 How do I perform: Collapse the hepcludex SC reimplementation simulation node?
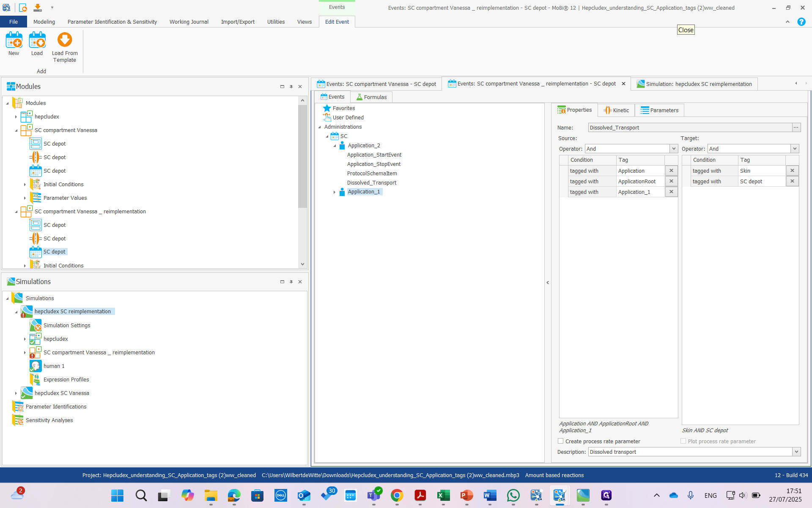tap(16, 312)
